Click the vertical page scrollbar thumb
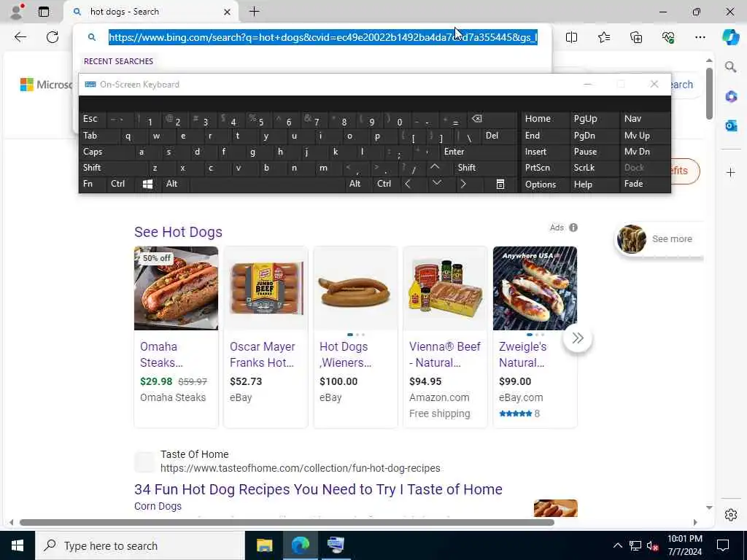This screenshot has width=747, height=560. 709,94
